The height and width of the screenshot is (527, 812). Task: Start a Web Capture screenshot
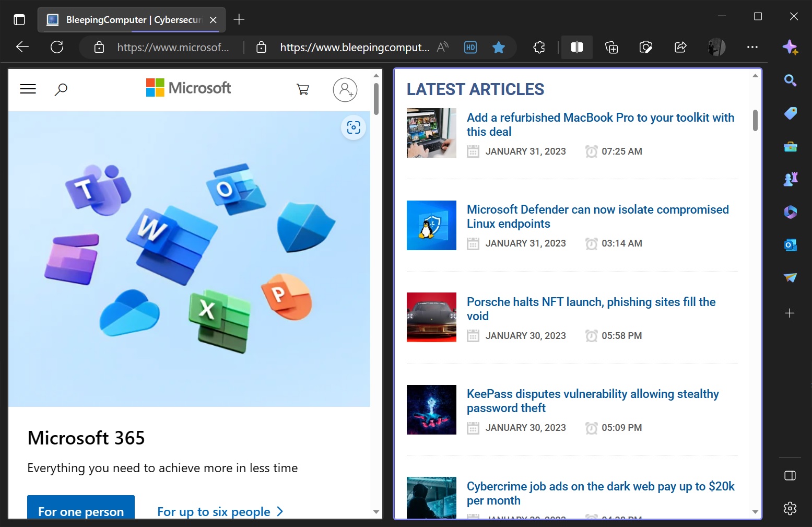[x=645, y=47]
